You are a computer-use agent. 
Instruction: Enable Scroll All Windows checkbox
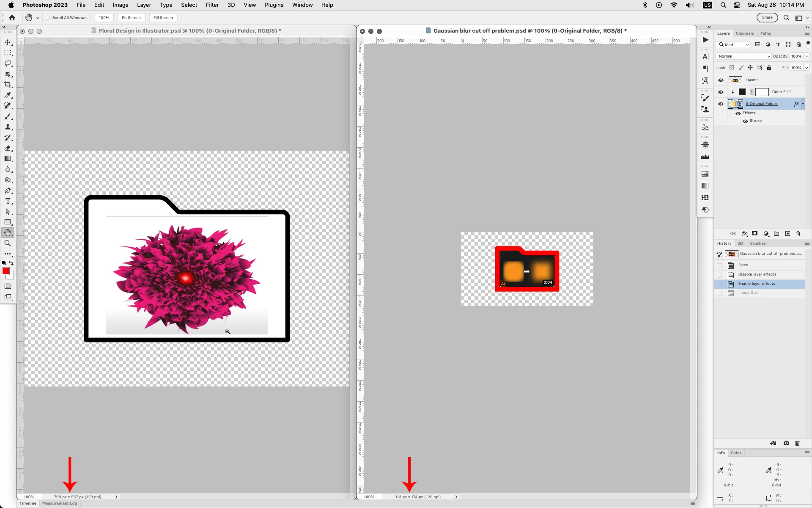[48, 18]
